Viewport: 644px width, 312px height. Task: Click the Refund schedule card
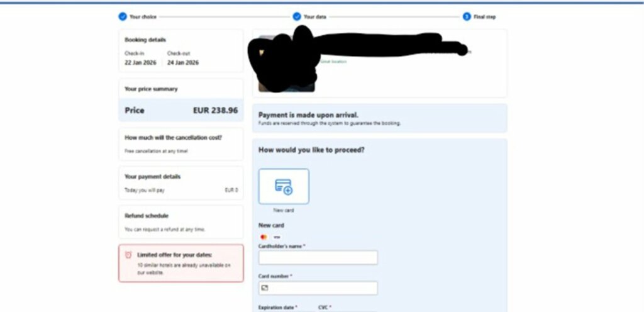[x=180, y=221]
